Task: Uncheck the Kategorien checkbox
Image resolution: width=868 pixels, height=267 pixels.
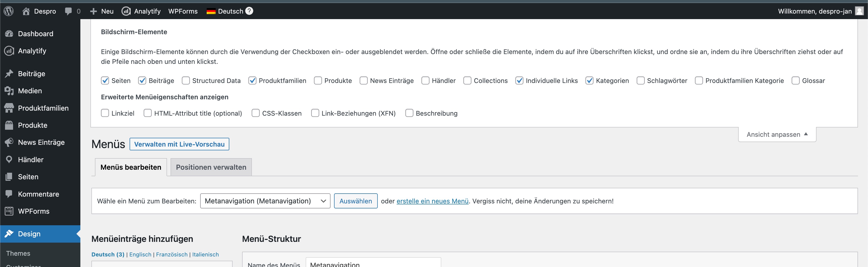Action: (x=589, y=80)
